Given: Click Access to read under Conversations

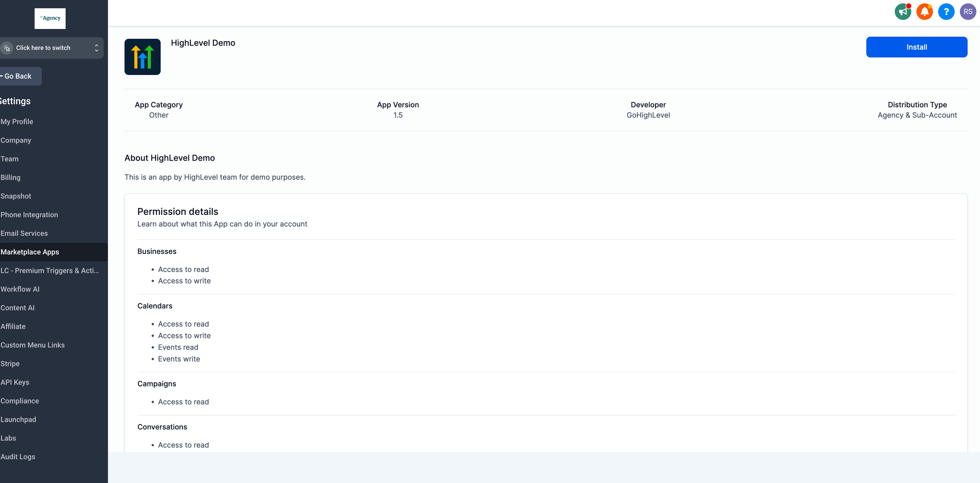Looking at the screenshot, I should 183,445.
